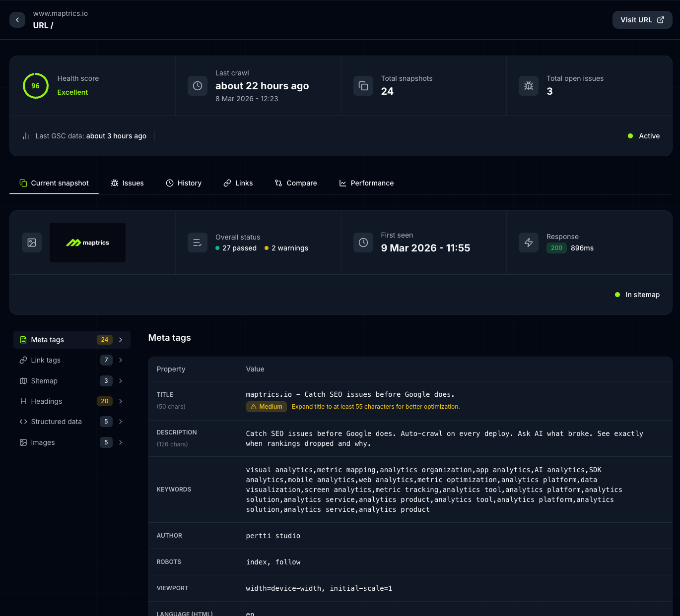Expand Headings with its chevron
The height and width of the screenshot is (616, 680).
coord(121,401)
